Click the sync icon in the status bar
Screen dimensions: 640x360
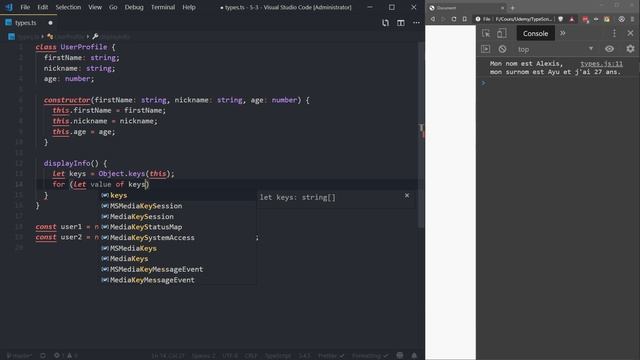pyautogui.click(x=43, y=356)
